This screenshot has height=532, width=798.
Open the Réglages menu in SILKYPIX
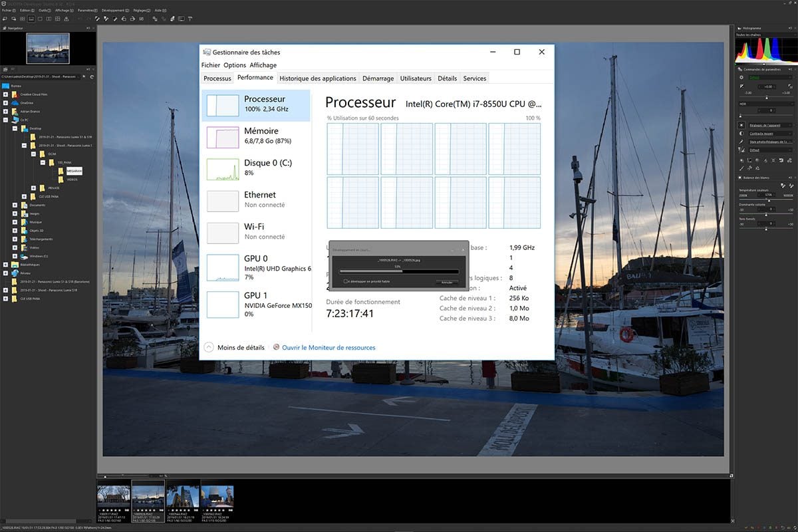pyautogui.click(x=142, y=11)
